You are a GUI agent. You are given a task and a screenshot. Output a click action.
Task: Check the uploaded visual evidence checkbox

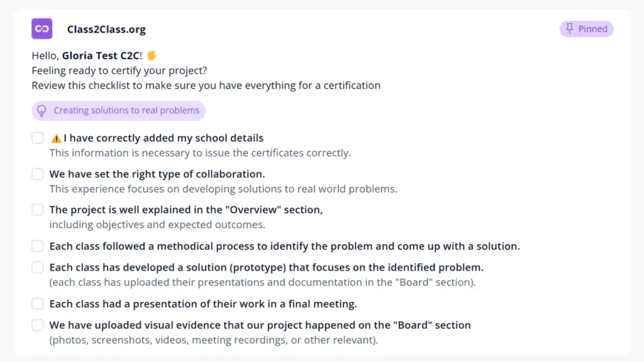[37, 325]
